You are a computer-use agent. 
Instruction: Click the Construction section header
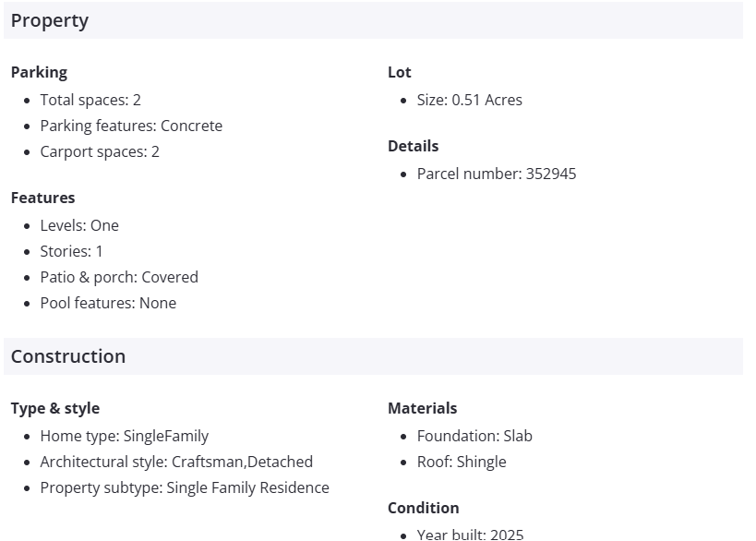tap(68, 356)
